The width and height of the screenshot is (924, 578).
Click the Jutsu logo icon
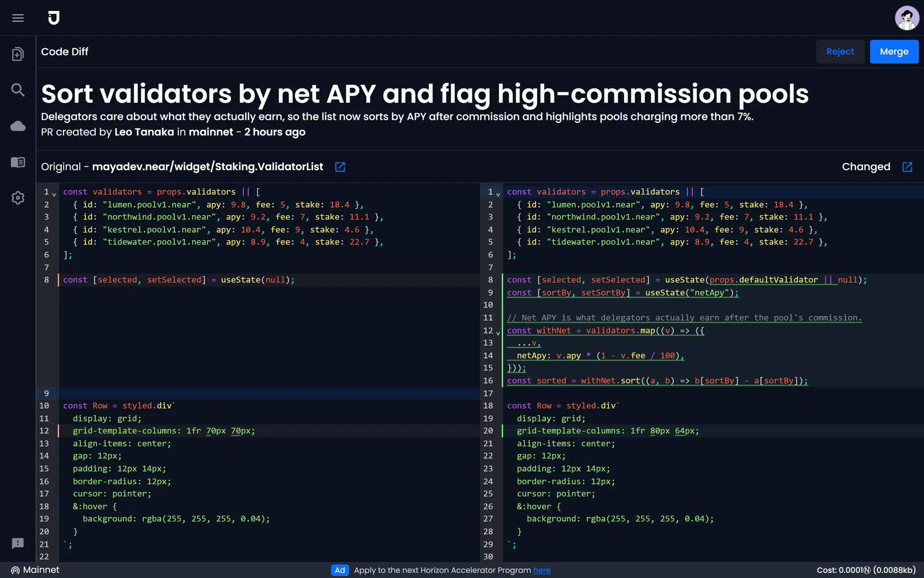pyautogui.click(x=54, y=18)
